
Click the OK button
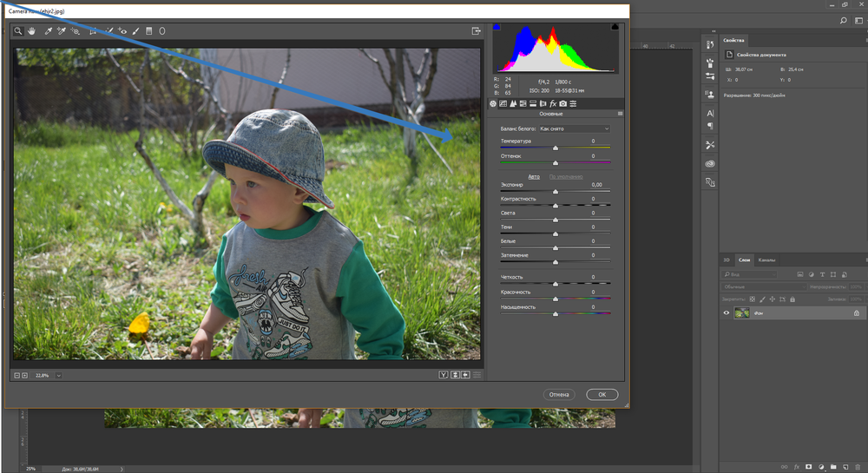(602, 394)
